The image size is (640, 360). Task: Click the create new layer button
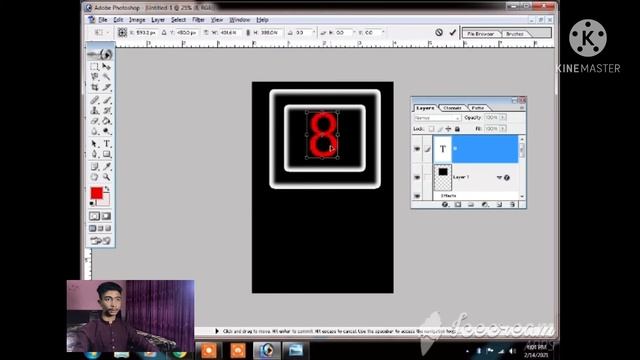pyautogui.click(x=499, y=204)
